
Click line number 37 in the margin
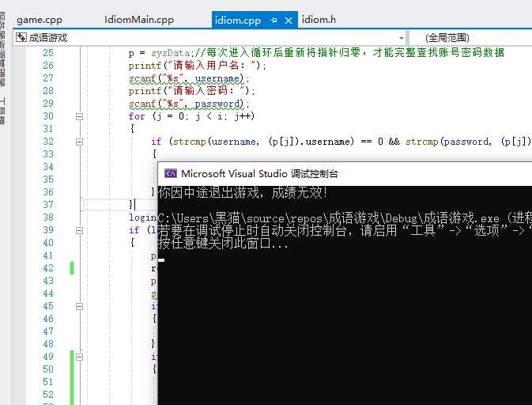pos(48,204)
